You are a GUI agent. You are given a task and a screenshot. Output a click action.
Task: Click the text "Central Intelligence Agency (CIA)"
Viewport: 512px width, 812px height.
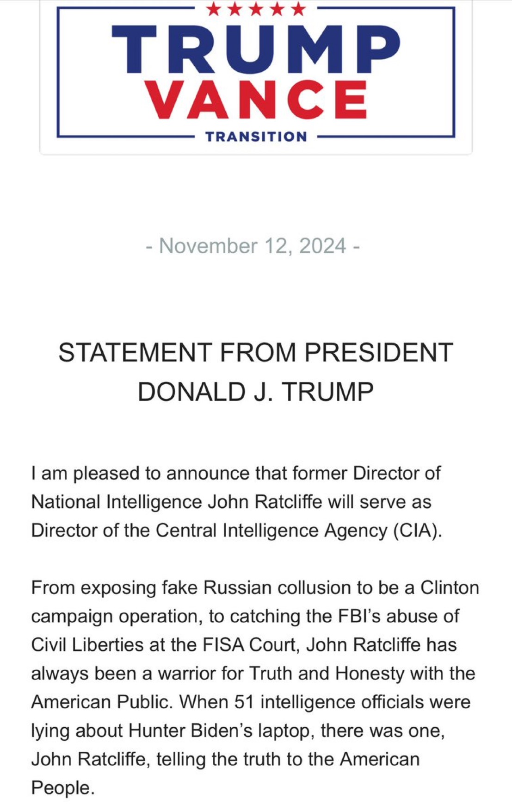298,531
